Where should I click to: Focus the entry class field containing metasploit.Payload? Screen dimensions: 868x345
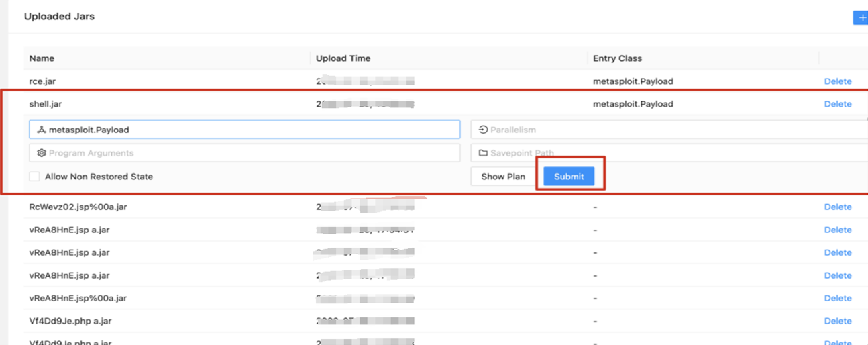coord(245,130)
